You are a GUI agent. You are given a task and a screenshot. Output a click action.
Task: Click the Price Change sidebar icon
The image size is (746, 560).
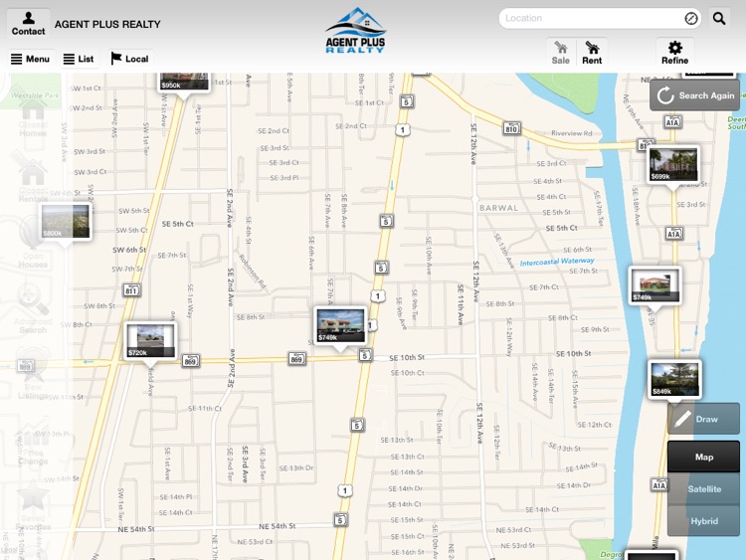[33, 444]
